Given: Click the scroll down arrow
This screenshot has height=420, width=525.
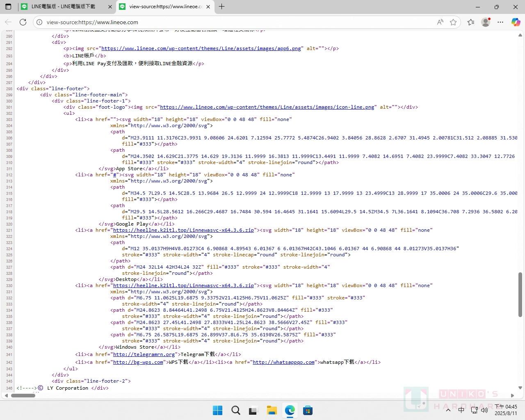Looking at the screenshot, I should (x=520, y=388).
